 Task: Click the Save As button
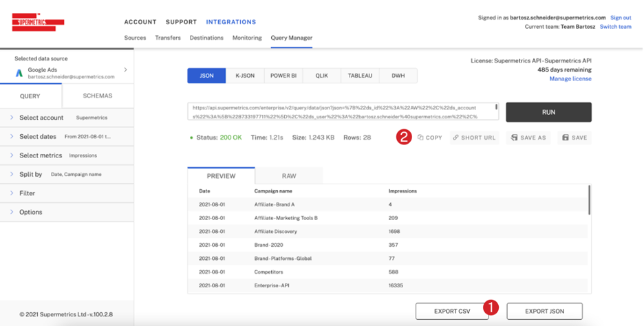tap(528, 138)
